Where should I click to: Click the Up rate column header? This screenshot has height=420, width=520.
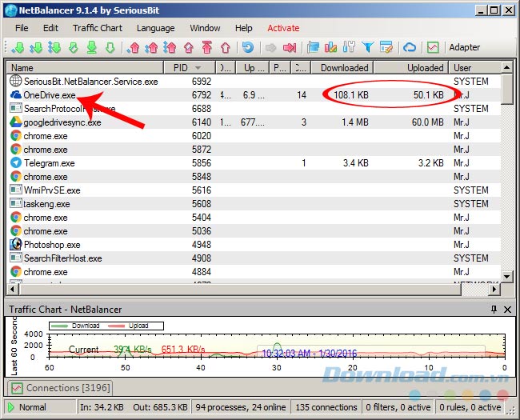pos(252,68)
